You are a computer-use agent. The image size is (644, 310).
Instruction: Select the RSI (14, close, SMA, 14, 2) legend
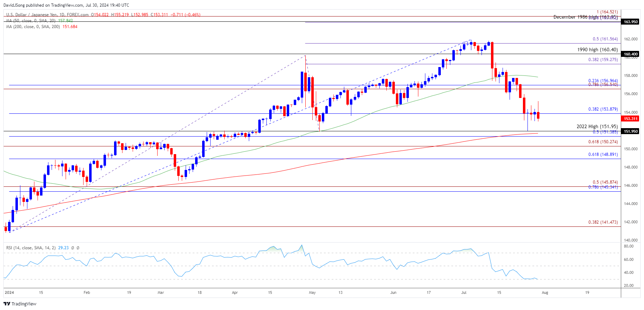(31, 248)
